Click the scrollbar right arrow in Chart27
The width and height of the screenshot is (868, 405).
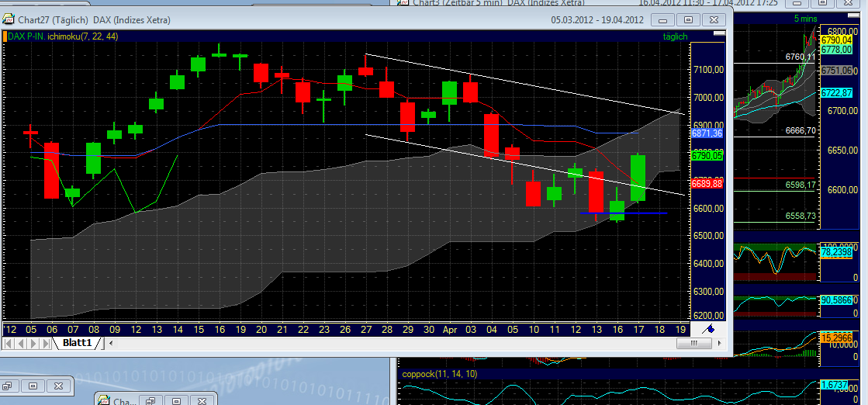tap(718, 343)
